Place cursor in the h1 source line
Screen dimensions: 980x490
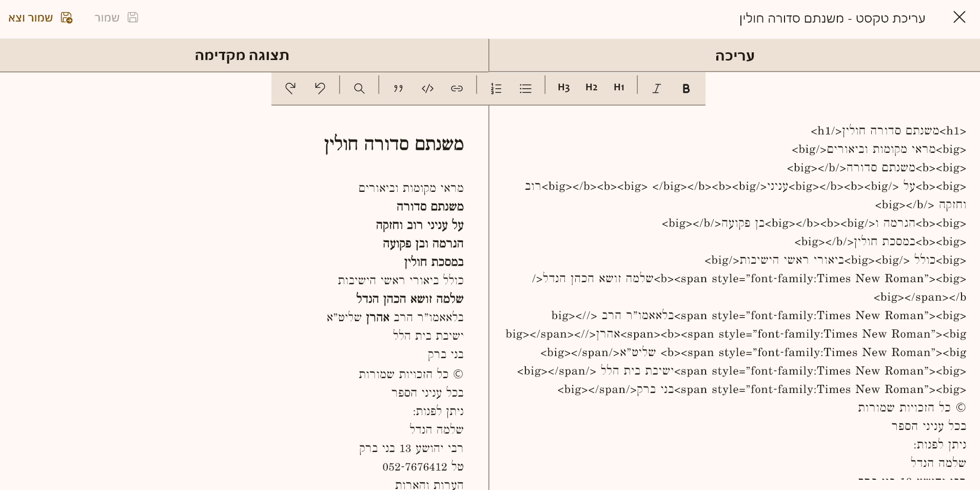(888, 131)
